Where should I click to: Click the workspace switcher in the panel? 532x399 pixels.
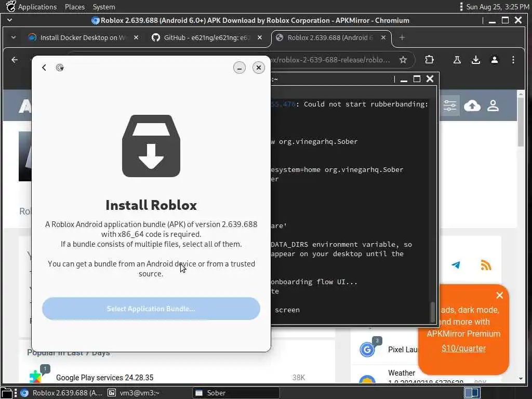(472, 393)
